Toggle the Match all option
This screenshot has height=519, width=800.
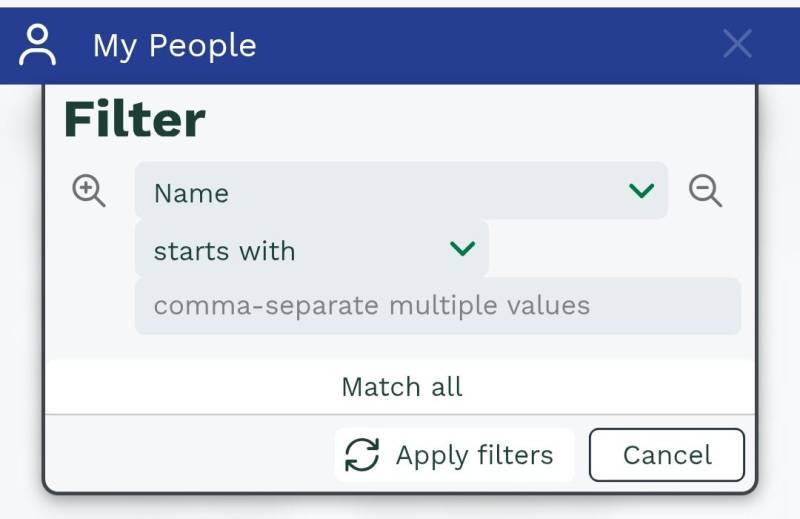click(x=402, y=387)
